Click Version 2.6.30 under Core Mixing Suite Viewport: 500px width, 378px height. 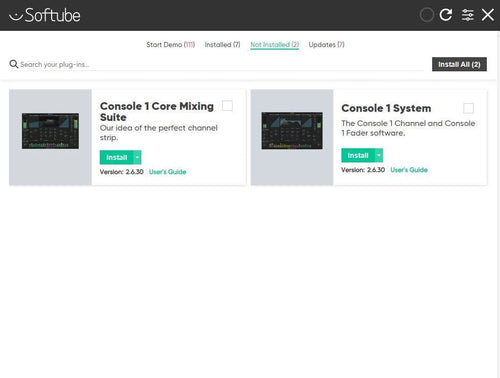coord(122,172)
